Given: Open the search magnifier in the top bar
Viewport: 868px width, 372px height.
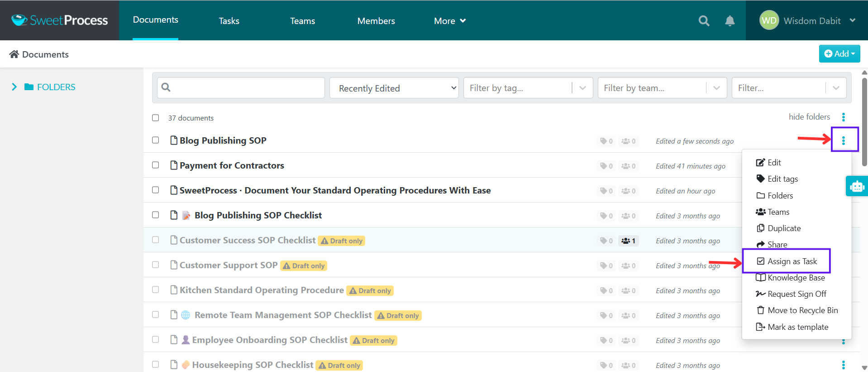Looking at the screenshot, I should [704, 21].
